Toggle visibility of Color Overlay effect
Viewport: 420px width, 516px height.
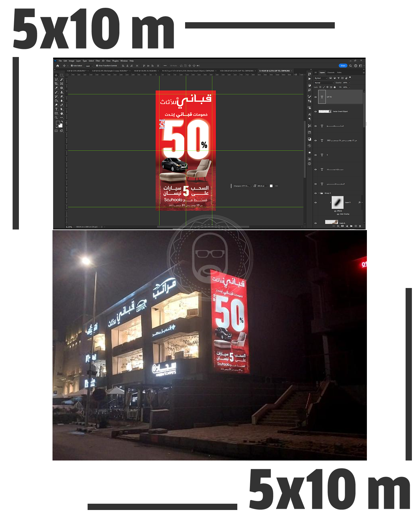[x=338, y=214]
